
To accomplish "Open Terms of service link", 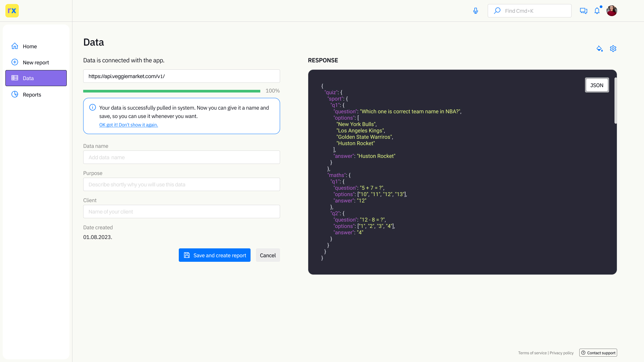I will (x=532, y=353).
